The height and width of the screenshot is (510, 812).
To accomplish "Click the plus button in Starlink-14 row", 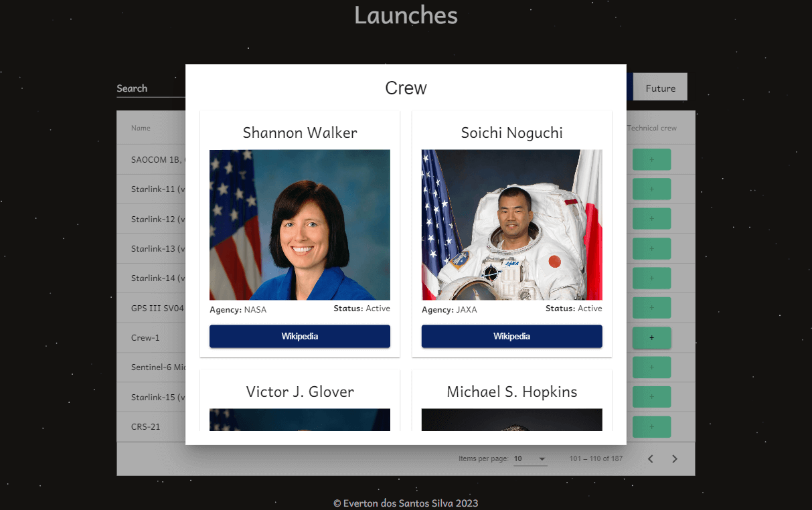I will (x=651, y=278).
